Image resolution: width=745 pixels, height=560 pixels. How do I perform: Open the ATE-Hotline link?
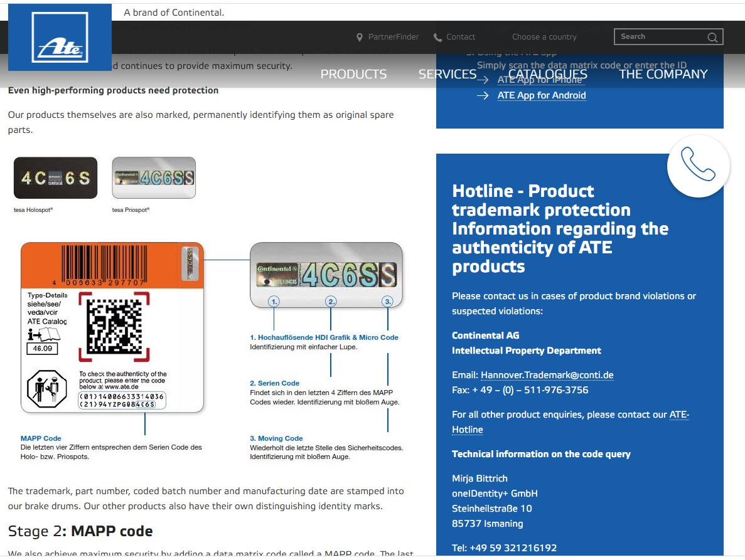tap(570, 422)
